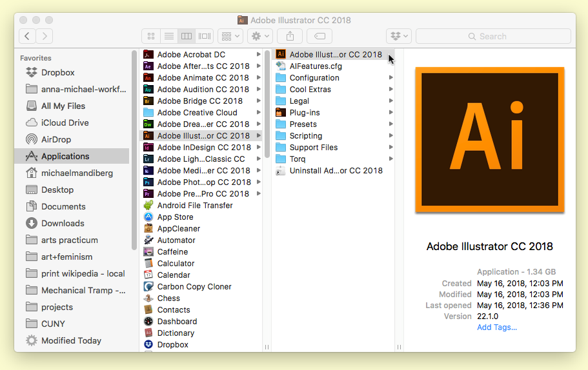The image size is (588, 370).
Task: Open the arrange items dropdown
Action: [x=230, y=36]
